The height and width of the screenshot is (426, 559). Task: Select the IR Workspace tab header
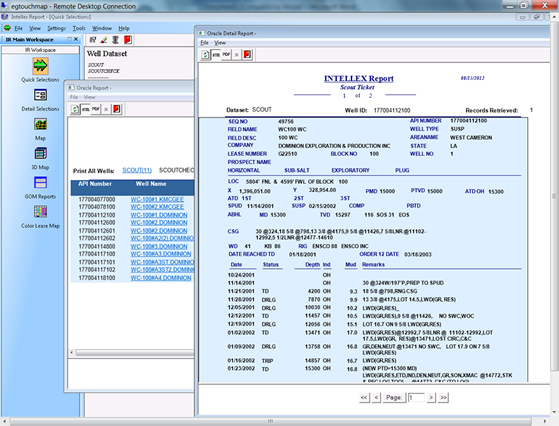pyautogui.click(x=40, y=50)
